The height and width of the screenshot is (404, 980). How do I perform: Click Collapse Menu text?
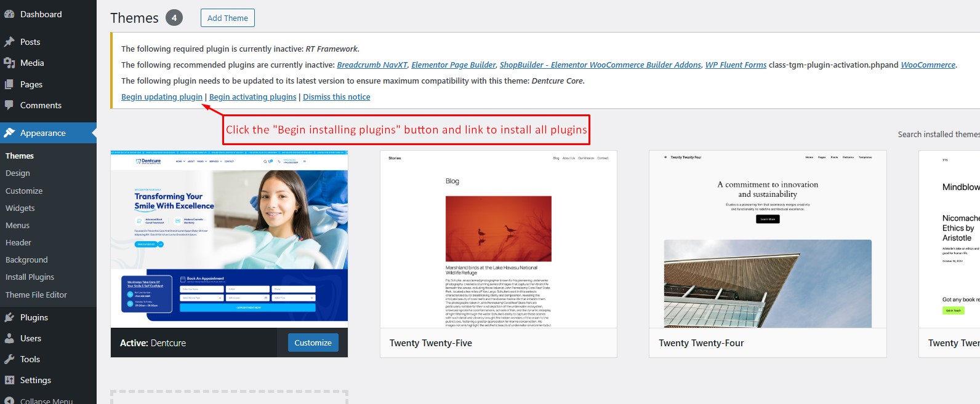[x=46, y=401]
